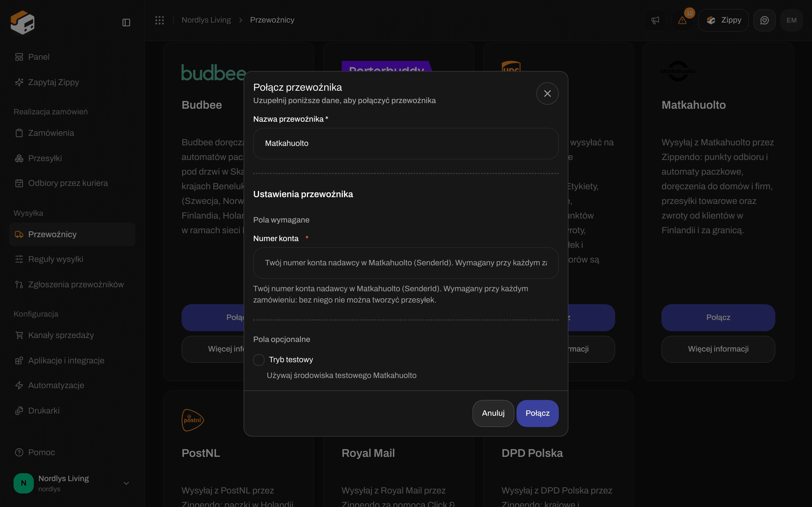Collapse the sidebar panel icon
This screenshot has height=507, width=812.
pos(126,23)
